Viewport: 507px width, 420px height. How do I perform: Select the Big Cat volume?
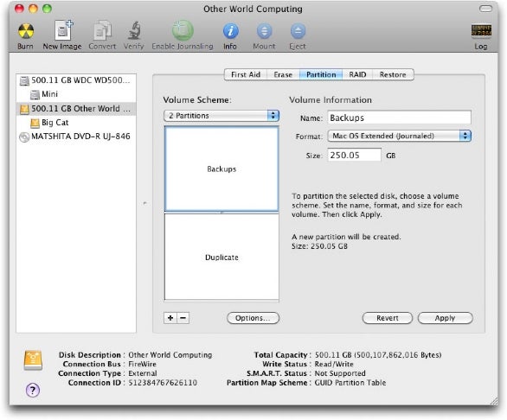(76, 123)
